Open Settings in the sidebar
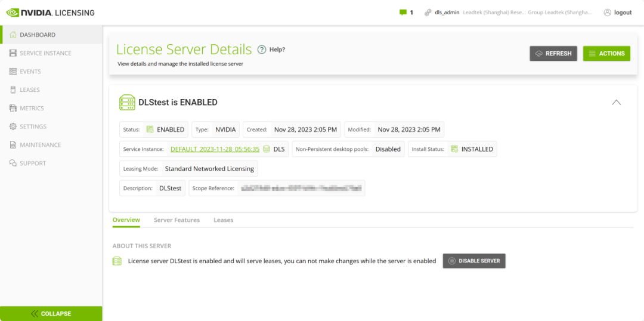Viewport: 644px width, 321px height. [51, 126]
